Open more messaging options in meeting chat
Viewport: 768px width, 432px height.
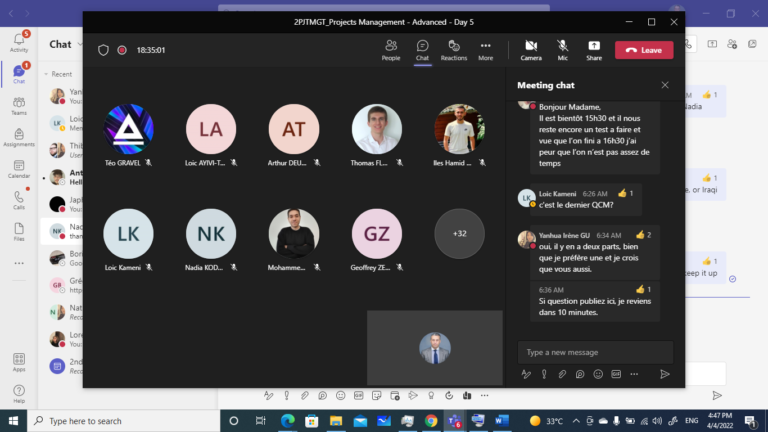tap(634, 374)
